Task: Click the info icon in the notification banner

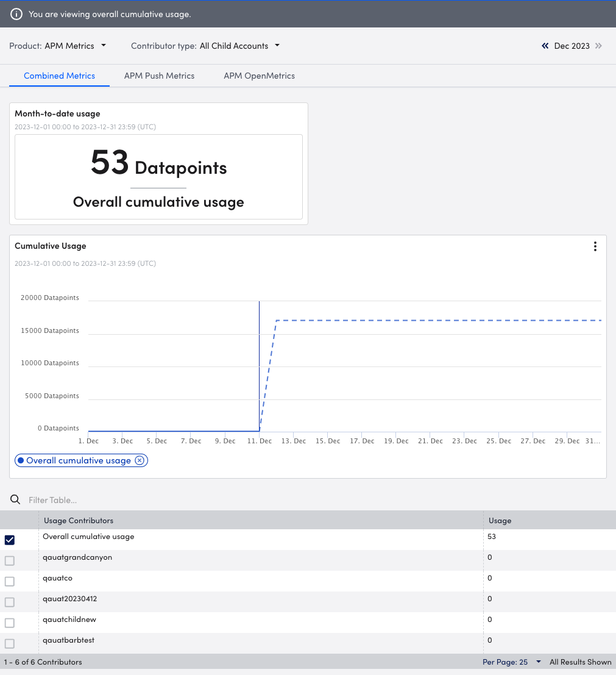Action: (x=16, y=13)
